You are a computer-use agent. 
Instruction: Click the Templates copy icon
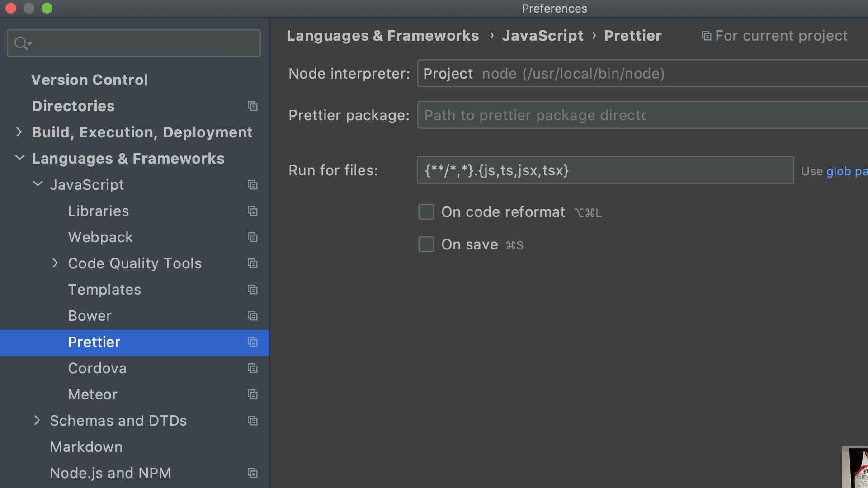[x=253, y=290]
